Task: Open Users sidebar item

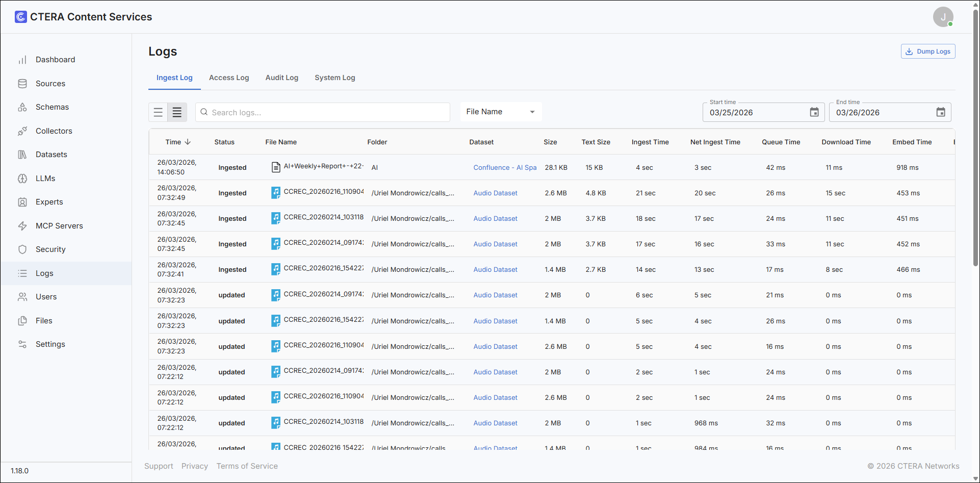Action: click(66, 297)
